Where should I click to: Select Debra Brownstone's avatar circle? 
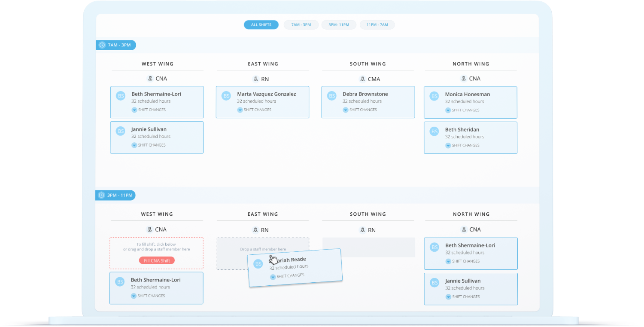coord(332,96)
